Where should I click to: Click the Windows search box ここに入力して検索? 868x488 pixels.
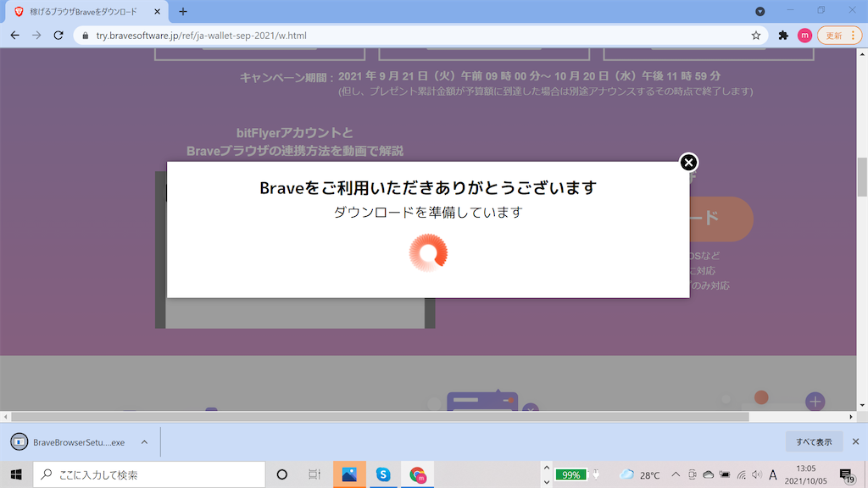point(149,474)
